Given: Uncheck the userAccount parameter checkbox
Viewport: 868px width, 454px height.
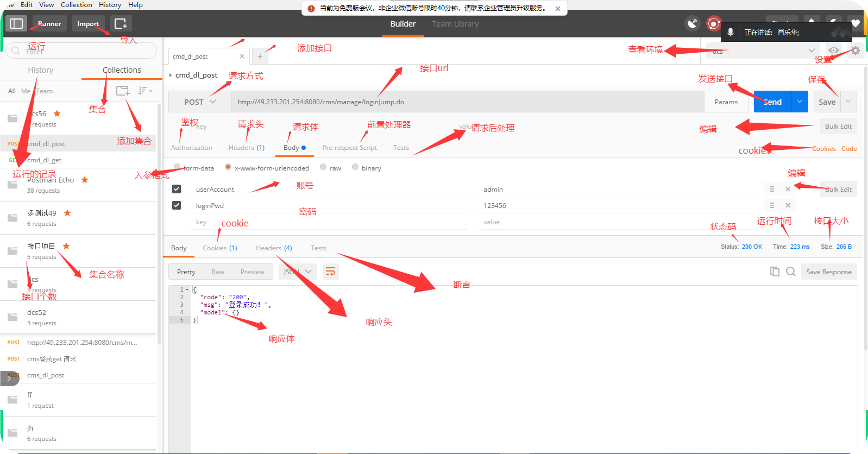Looking at the screenshot, I should (x=177, y=189).
